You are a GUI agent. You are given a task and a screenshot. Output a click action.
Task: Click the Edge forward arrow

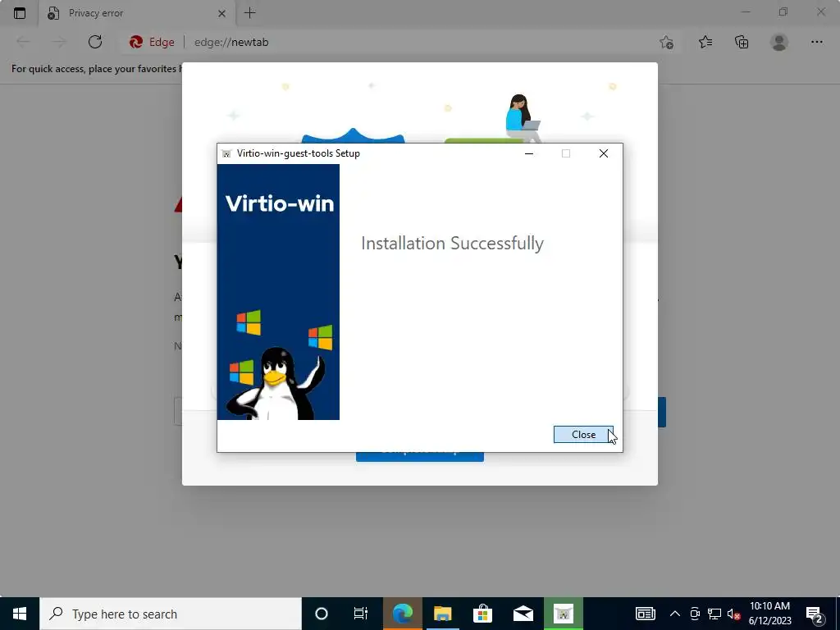point(59,42)
